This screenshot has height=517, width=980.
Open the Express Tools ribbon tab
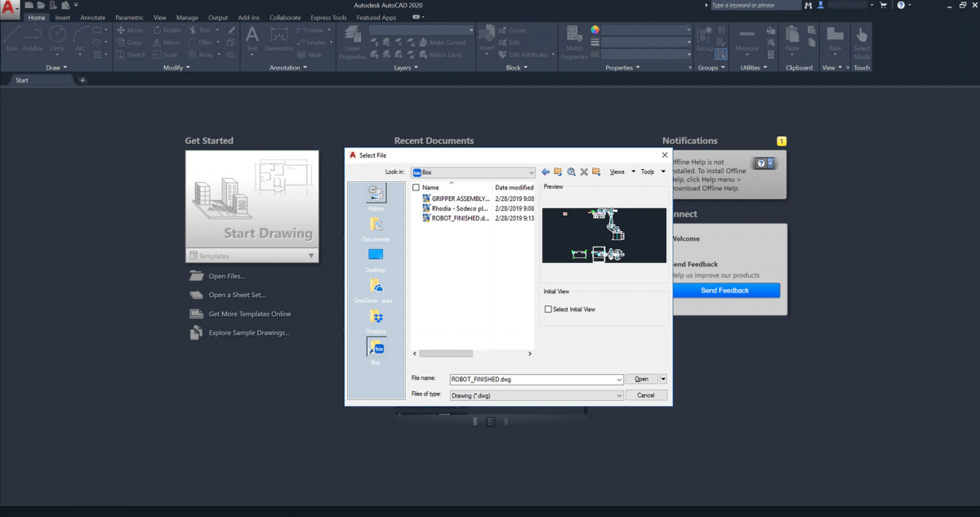[x=327, y=16]
